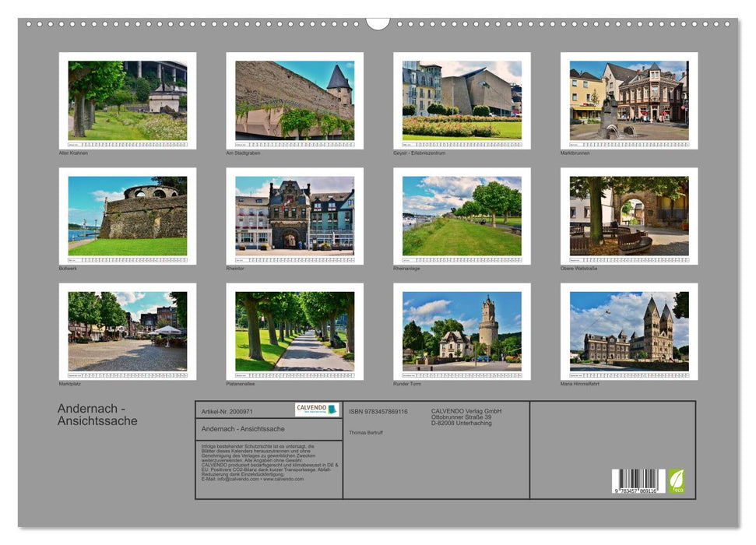Open the Geysir - Erlebniszentrum photo

point(462,100)
